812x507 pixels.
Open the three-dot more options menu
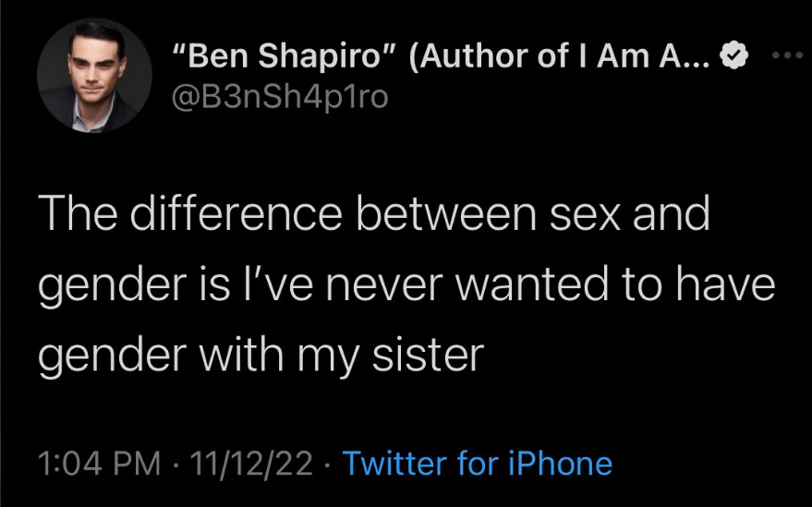[785, 56]
